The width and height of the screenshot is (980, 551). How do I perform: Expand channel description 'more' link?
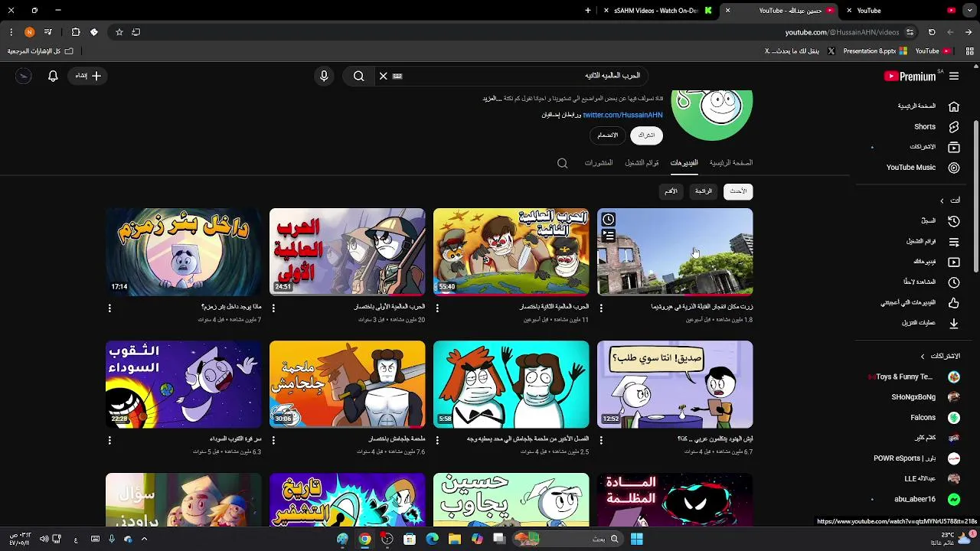(x=492, y=99)
